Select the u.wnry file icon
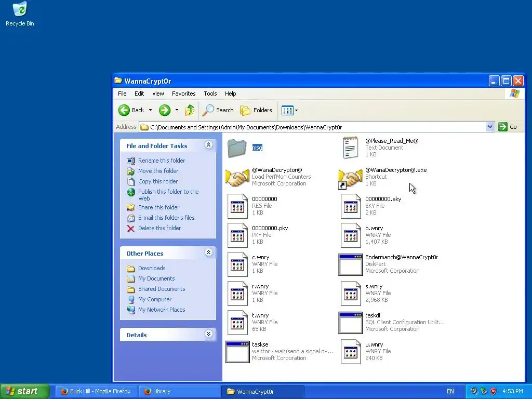Viewport: 532px width, 399px height. [x=351, y=352]
